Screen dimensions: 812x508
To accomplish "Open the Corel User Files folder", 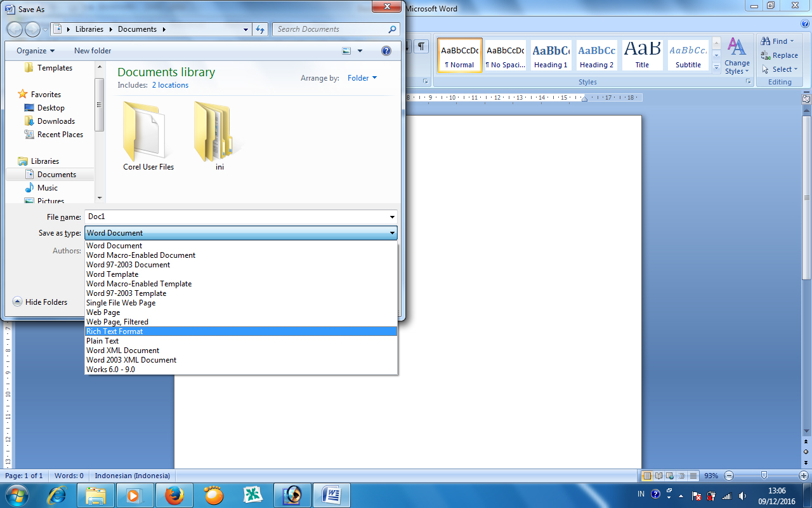I will 148,135.
